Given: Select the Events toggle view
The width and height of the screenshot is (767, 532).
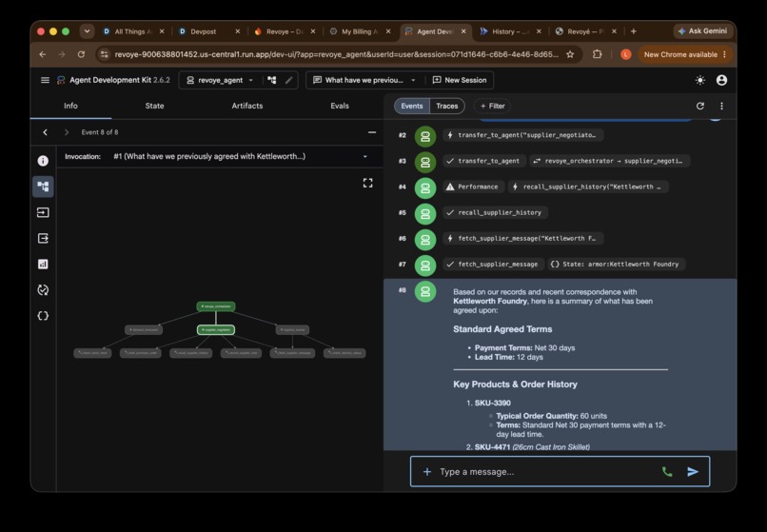Looking at the screenshot, I should click(x=412, y=106).
